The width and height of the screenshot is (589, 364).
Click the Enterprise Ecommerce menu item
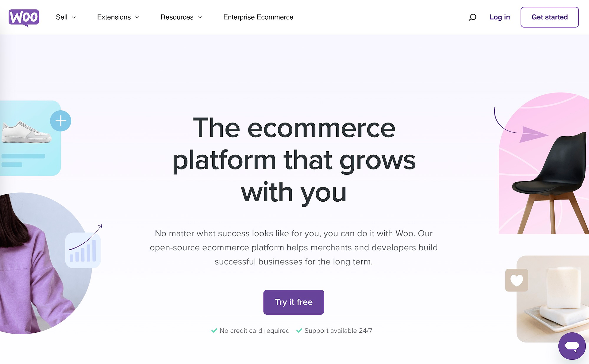click(258, 17)
